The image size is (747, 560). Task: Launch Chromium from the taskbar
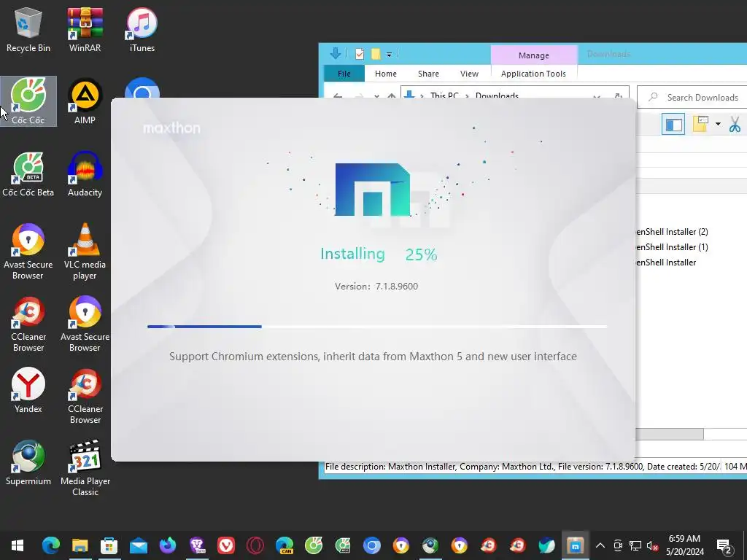click(x=372, y=545)
